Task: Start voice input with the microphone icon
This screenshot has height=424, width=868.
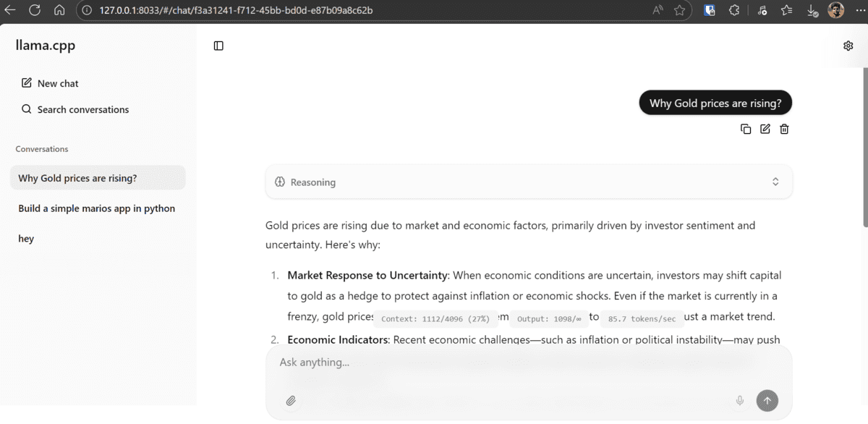Action: tap(739, 400)
